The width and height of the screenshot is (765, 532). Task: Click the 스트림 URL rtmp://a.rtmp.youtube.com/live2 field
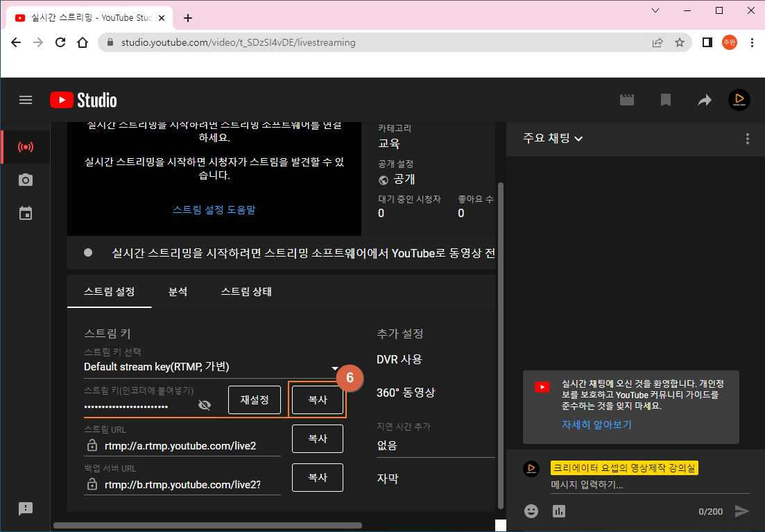pyautogui.click(x=182, y=445)
